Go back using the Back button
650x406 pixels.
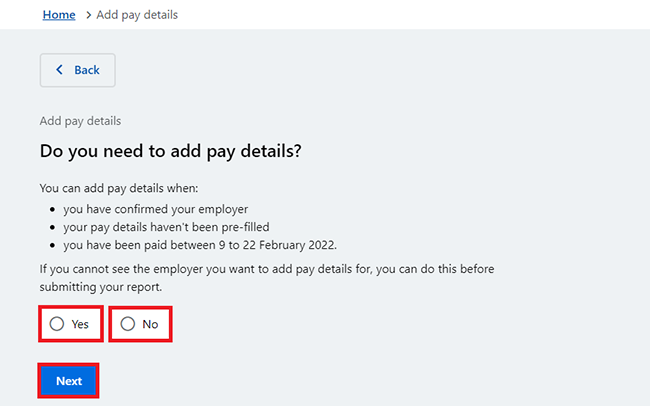coord(78,70)
